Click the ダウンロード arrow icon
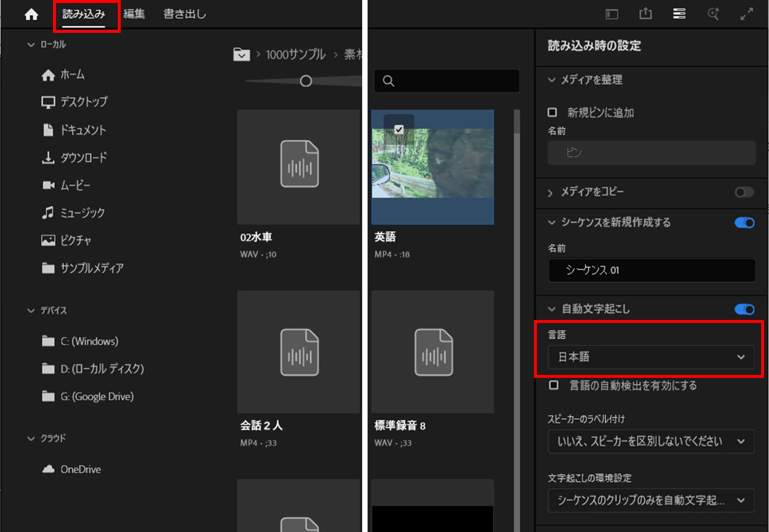Image resolution: width=769 pixels, height=532 pixels. click(48, 158)
